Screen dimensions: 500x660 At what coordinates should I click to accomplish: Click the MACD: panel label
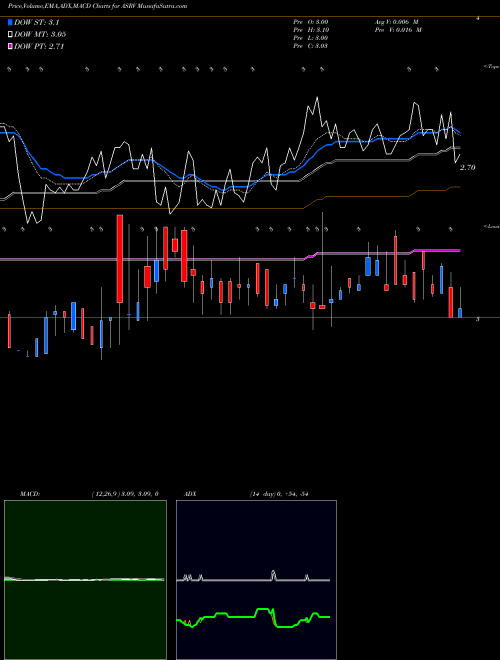coord(30,494)
